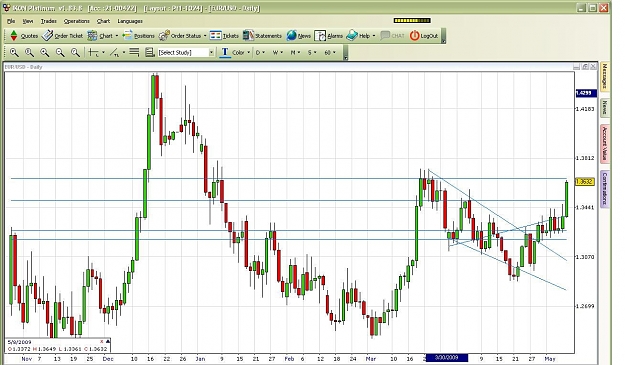This screenshot has height=365, width=625.
Task: Open the Positions view
Action: tap(138, 36)
